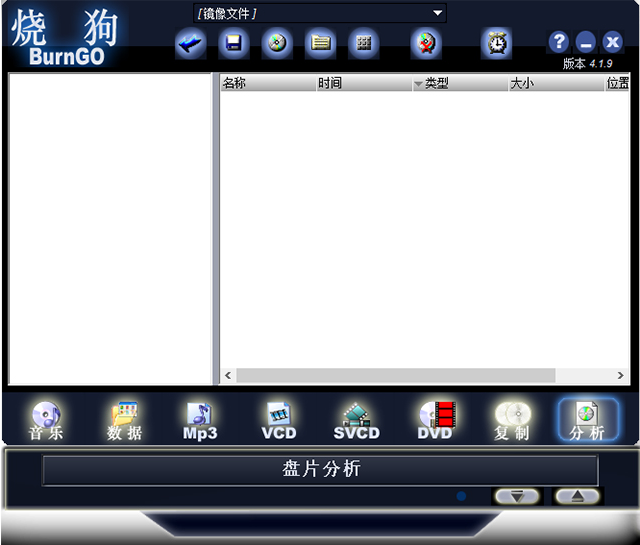Click the alarm clock timer icon
640x545 pixels.
[496, 43]
